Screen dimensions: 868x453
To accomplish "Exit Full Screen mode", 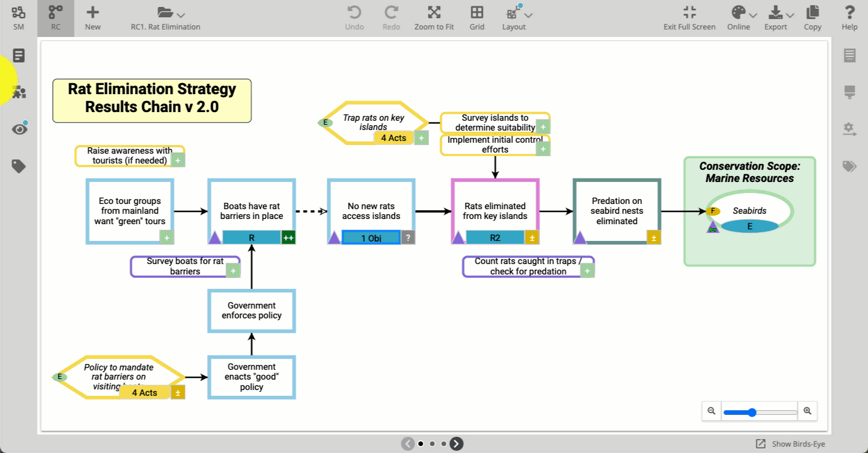I will (689, 17).
